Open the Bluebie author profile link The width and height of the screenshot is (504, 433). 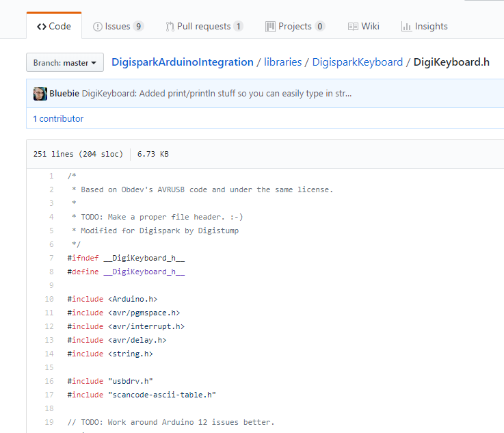[64, 94]
